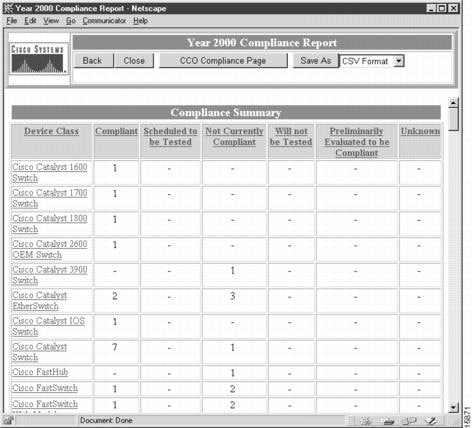Open Cisco Catalyst 1600 Switch link
The height and width of the screenshot is (428, 472).
coord(50,172)
